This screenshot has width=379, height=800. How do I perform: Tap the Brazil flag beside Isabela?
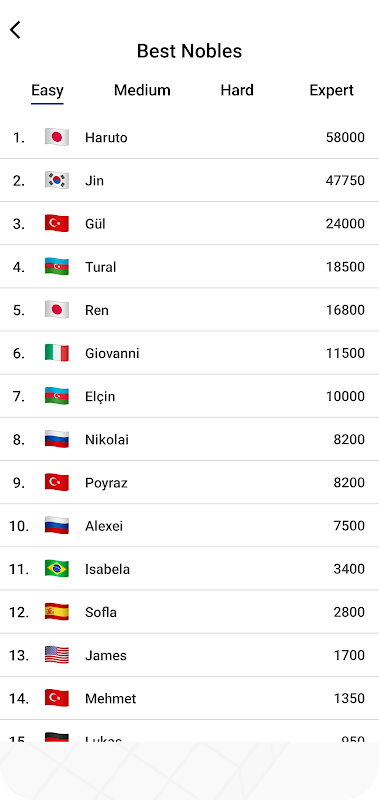(57, 569)
